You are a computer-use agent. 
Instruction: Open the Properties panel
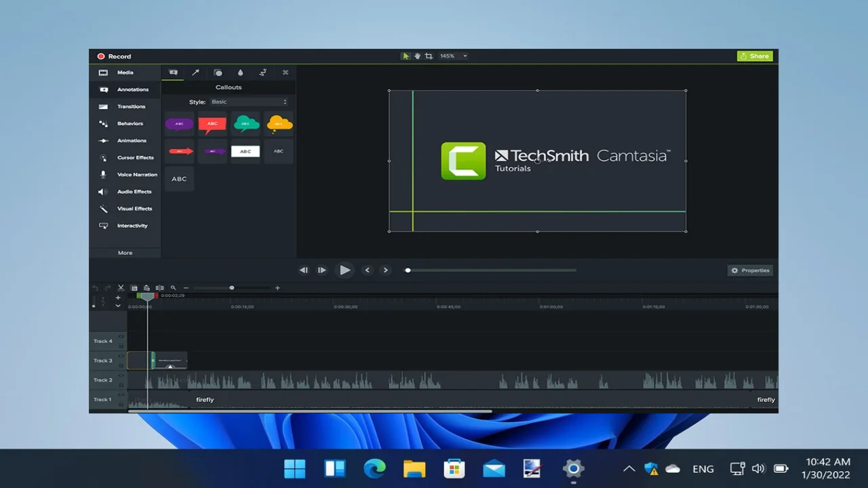pos(750,270)
